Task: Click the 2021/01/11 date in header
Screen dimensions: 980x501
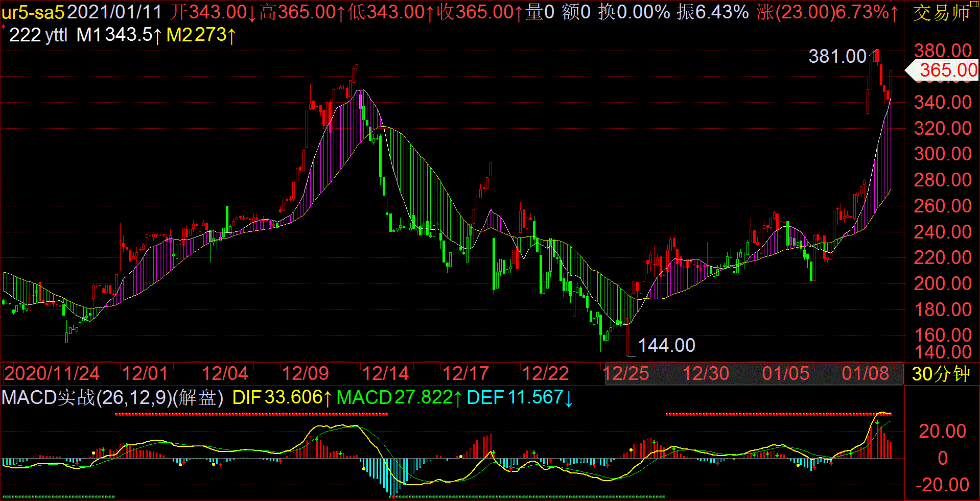Action: [114, 12]
